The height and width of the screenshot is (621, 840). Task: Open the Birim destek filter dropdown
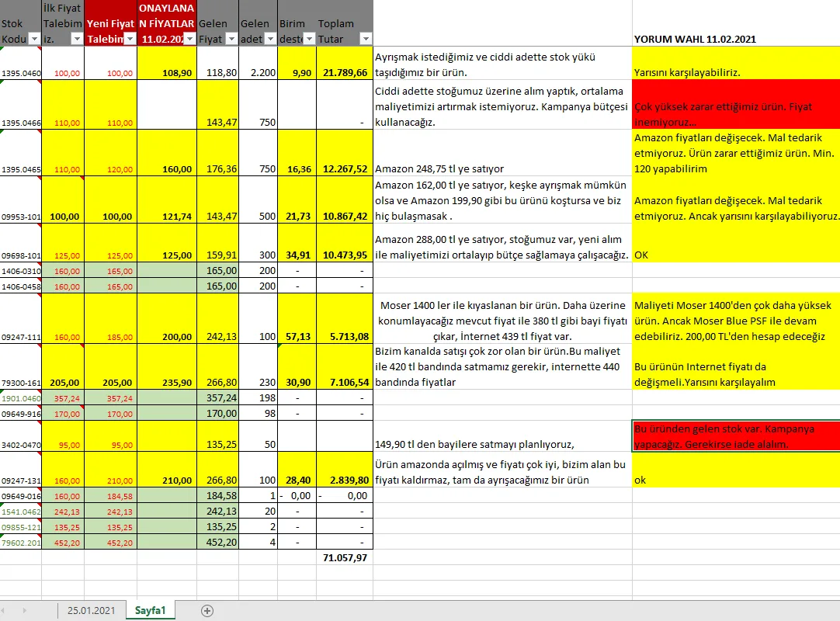tap(310, 39)
